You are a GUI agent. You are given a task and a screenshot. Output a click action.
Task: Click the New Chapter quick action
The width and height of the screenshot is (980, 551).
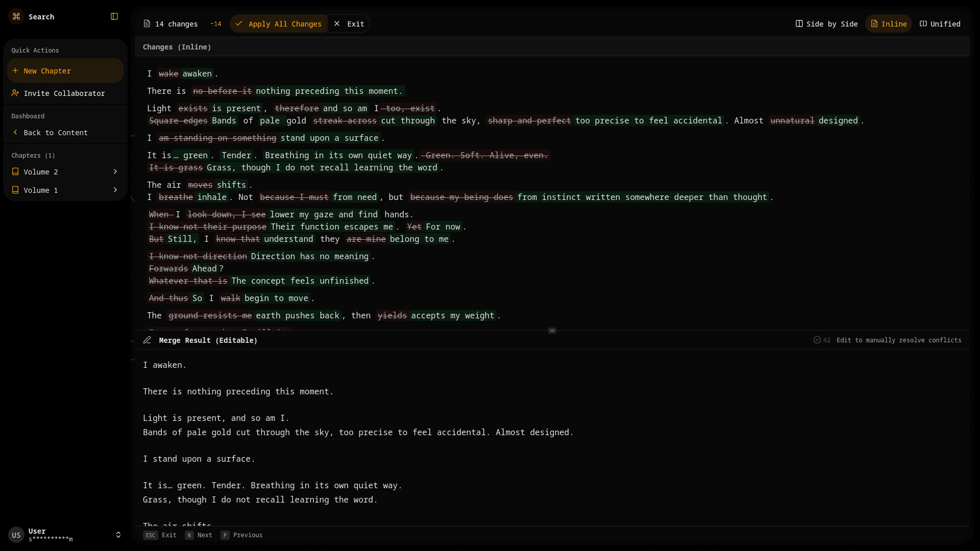(47, 70)
